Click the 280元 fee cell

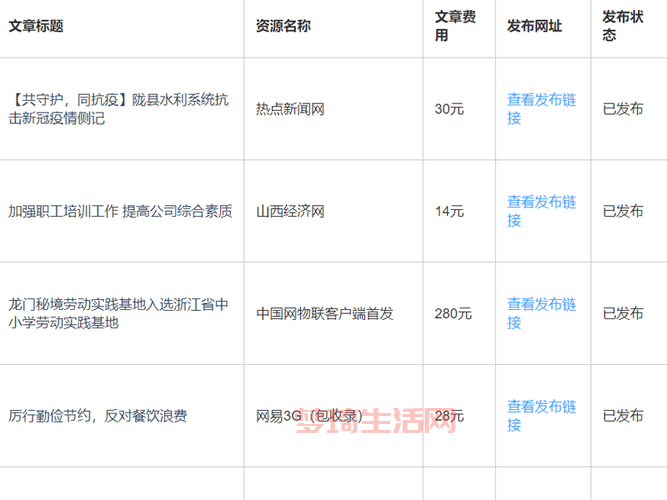453,314
